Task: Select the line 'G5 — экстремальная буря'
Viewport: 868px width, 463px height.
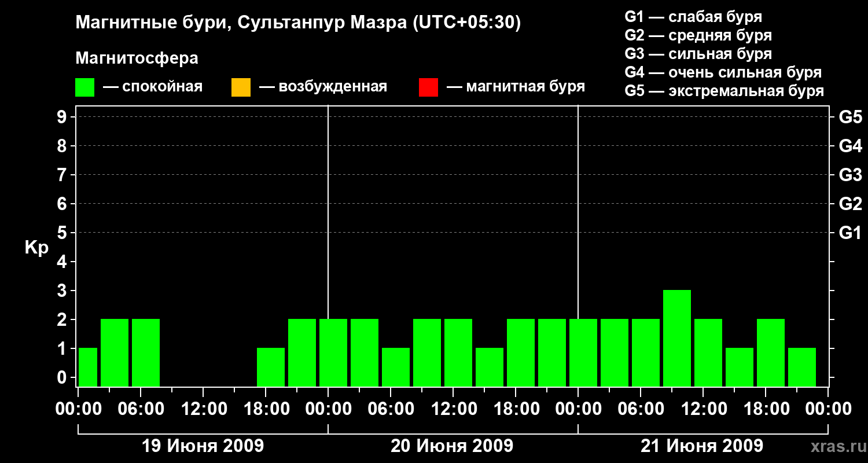Action: pos(724,91)
